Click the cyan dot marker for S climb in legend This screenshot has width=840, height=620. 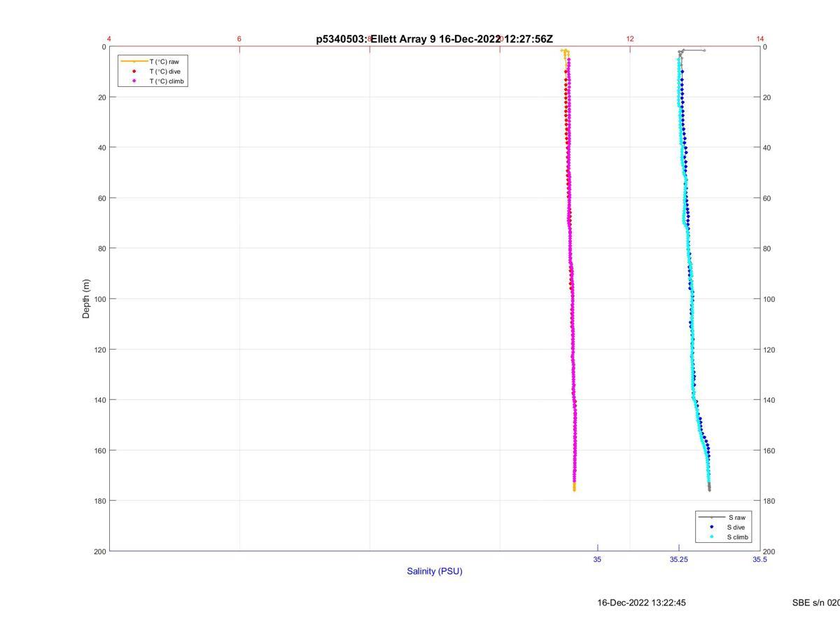pos(711,537)
